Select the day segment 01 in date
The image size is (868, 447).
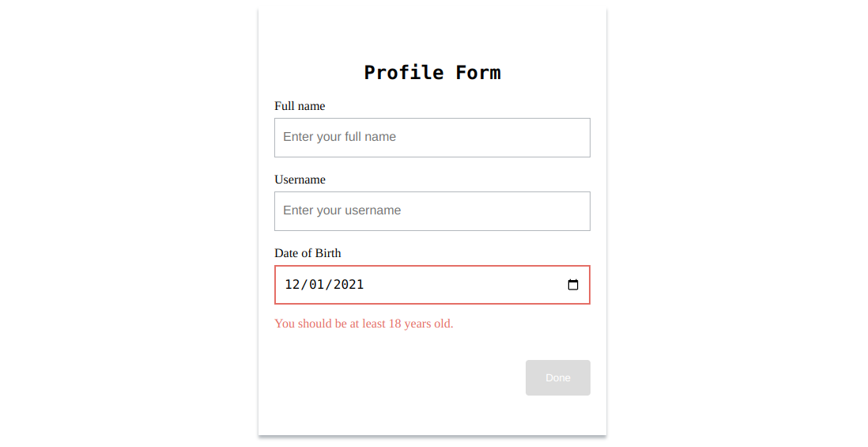pos(317,285)
